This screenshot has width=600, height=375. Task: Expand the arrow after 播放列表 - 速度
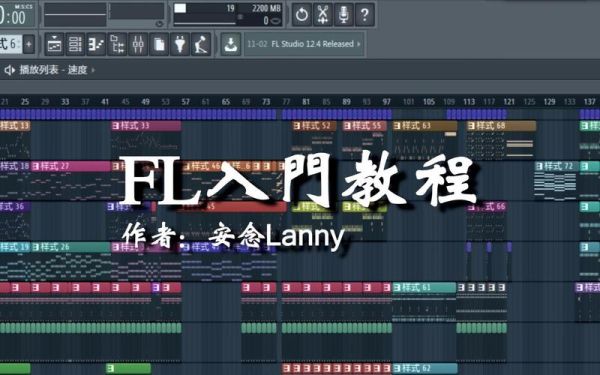(93, 70)
